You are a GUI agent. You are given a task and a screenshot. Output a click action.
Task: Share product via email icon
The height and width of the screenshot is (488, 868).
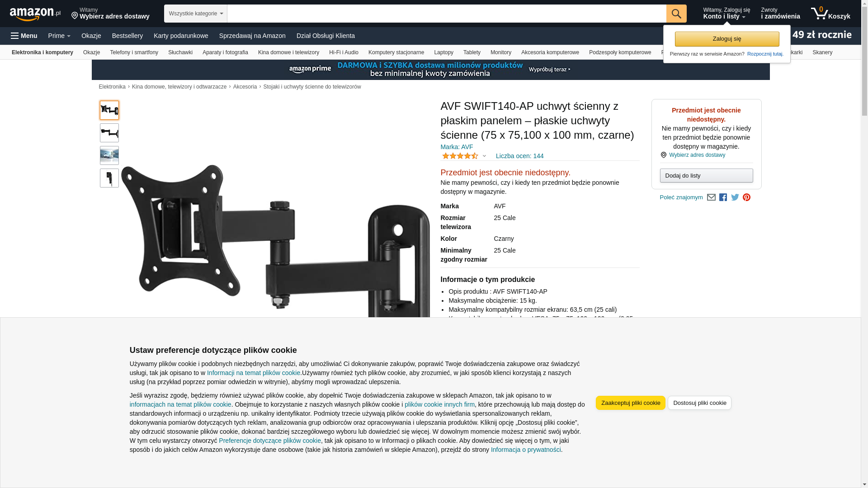point(711,197)
